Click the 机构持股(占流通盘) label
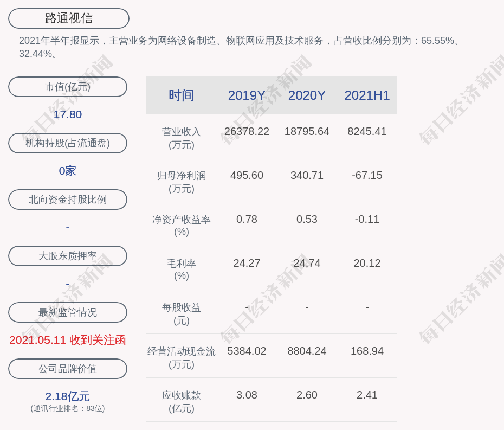This screenshot has width=504, height=430. tap(68, 143)
